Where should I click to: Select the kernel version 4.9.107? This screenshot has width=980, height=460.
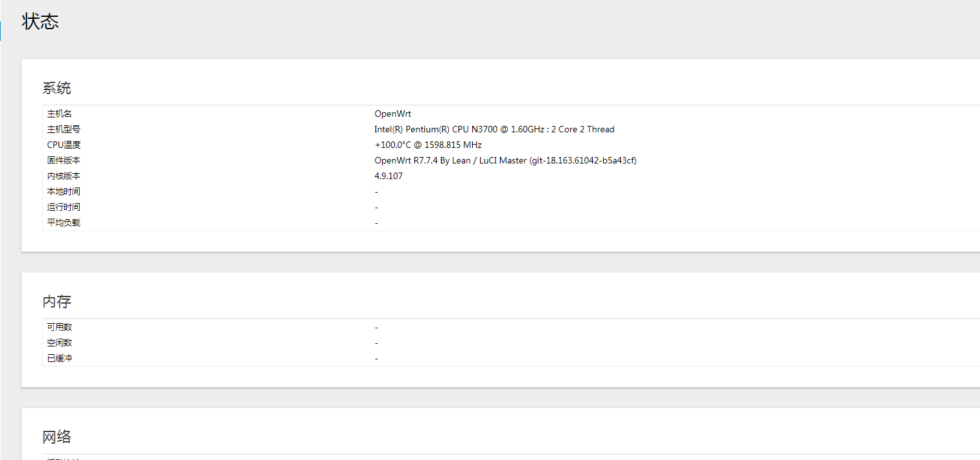point(388,176)
